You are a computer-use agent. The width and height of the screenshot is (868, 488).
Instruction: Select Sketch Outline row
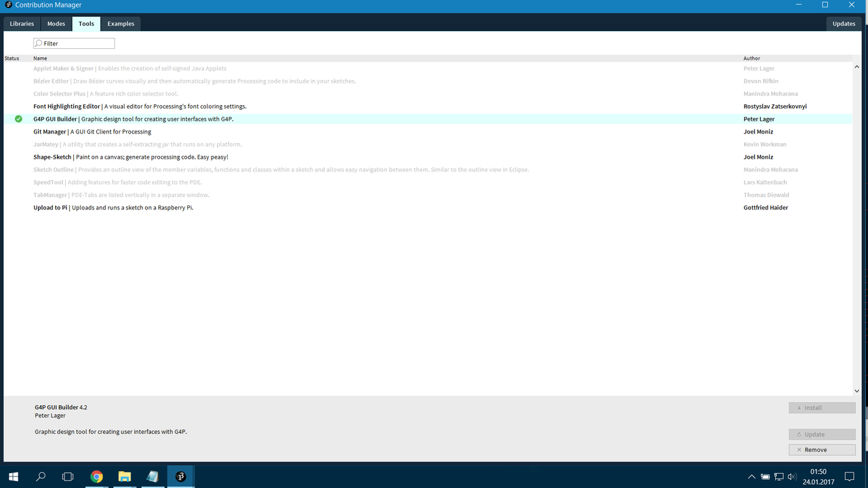click(x=428, y=169)
